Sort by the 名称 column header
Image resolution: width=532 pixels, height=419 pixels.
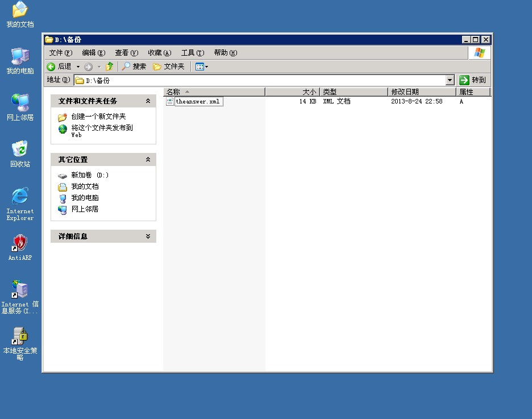coord(214,92)
